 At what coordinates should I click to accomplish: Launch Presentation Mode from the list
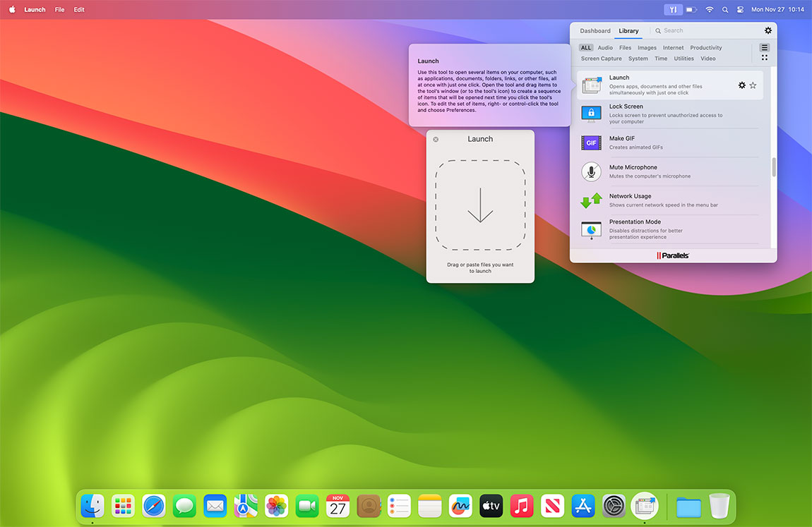634,222
